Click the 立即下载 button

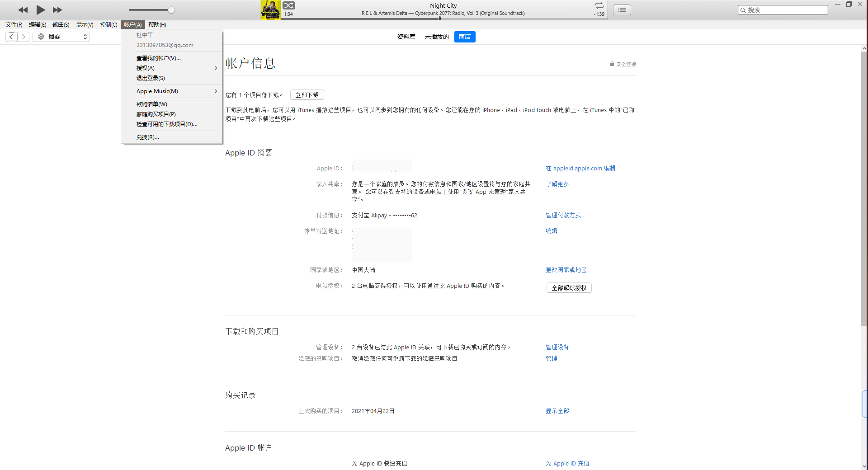click(307, 95)
